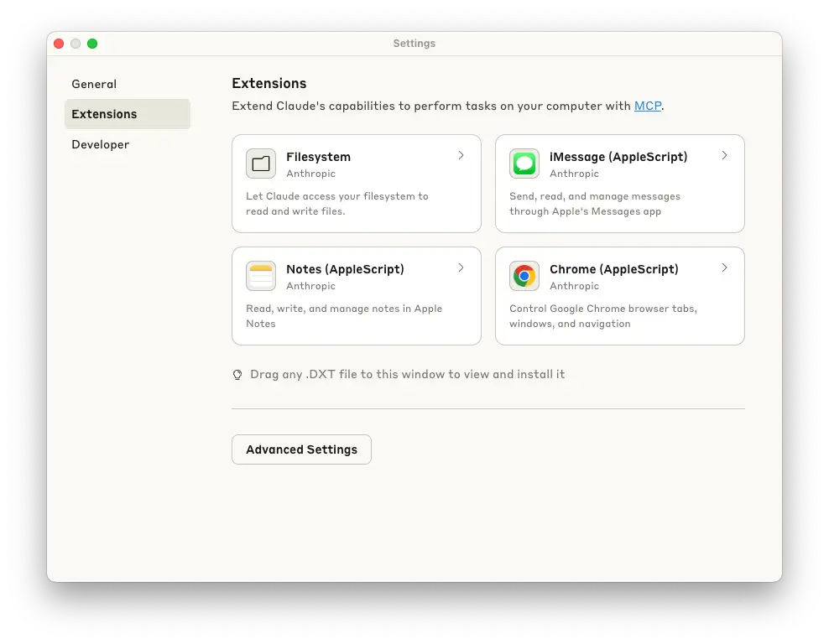Image resolution: width=829 pixels, height=644 pixels.
Task: Expand the Chrome (AppleScript) chevron
Action: click(723, 268)
